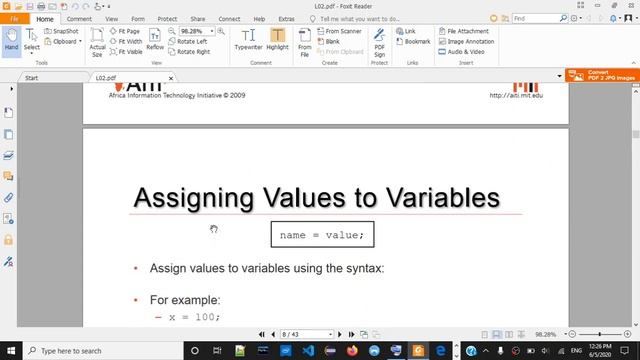The height and width of the screenshot is (360, 640).
Task: Click the Tell me what you want field
Action: 360,19
